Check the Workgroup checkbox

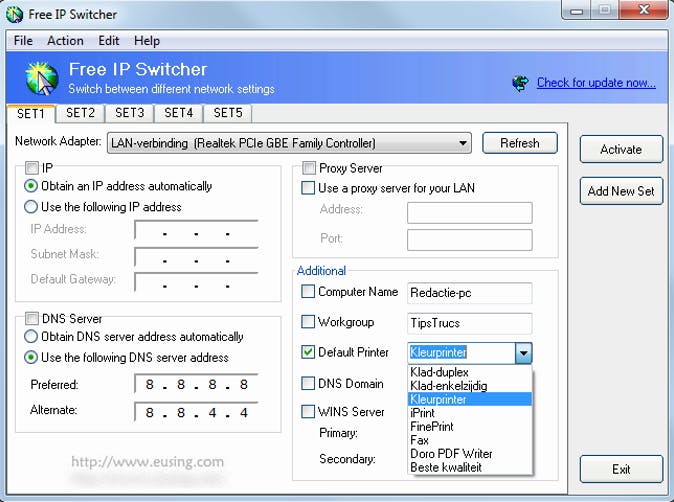[x=308, y=321]
